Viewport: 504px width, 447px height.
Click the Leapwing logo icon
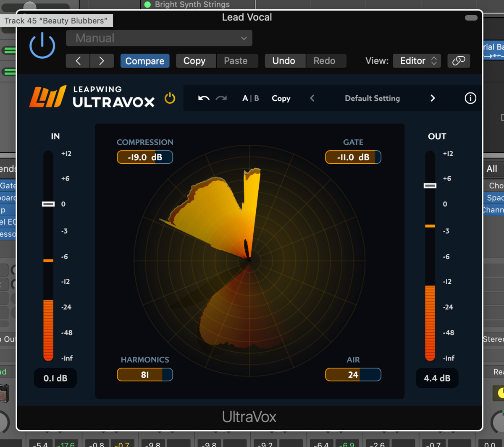47,97
